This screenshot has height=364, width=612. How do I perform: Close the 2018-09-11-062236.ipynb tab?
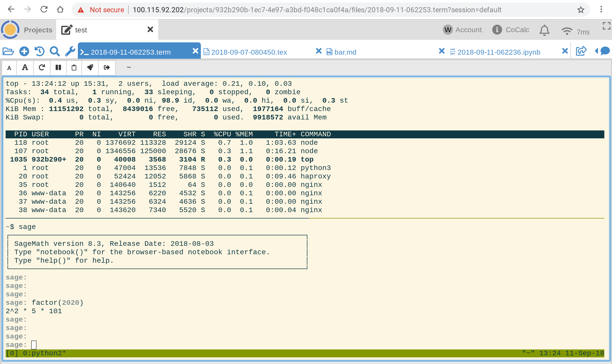[565, 51]
